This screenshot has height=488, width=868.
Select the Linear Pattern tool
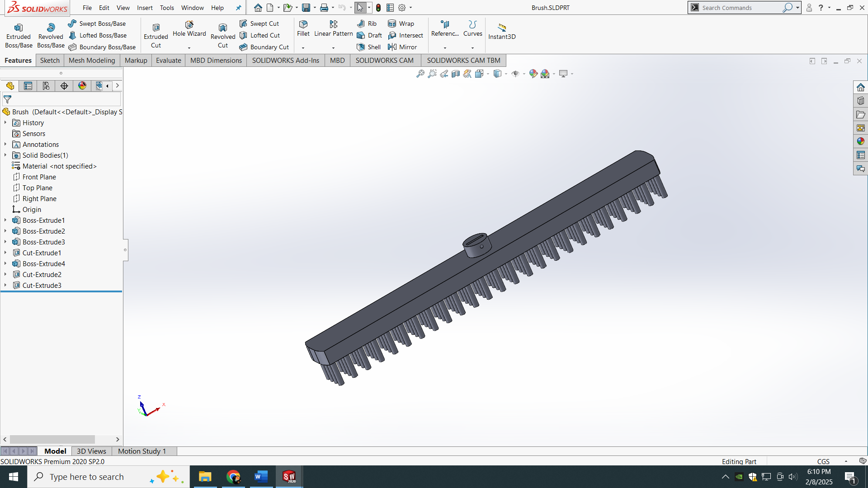[x=334, y=28]
